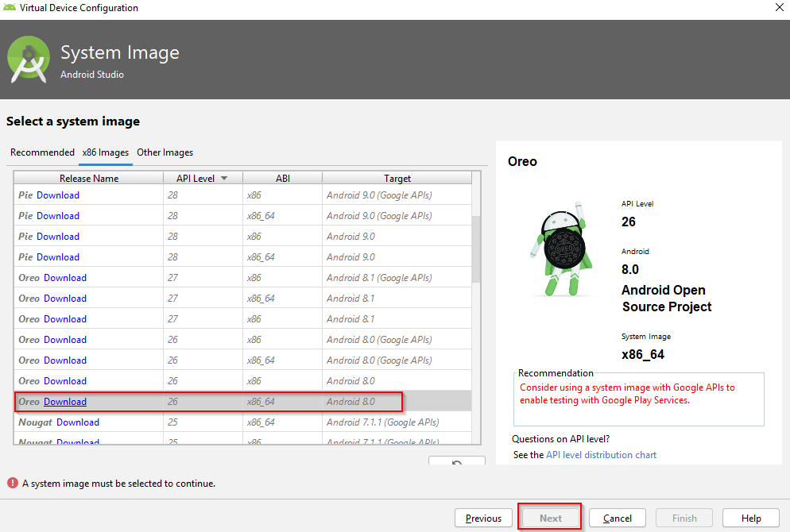Click the table's vertical scrollbar thumb
The image size is (790, 532).
pos(476,249)
